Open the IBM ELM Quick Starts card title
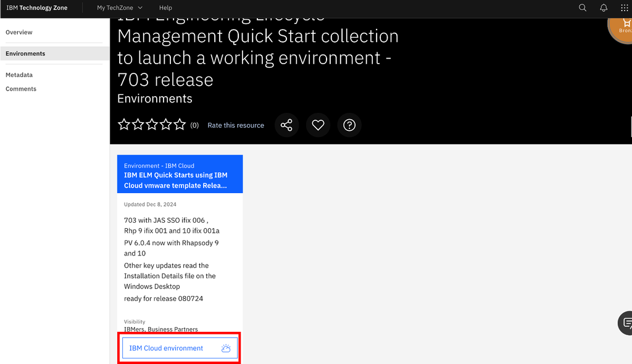The width and height of the screenshot is (632, 364). 176,180
